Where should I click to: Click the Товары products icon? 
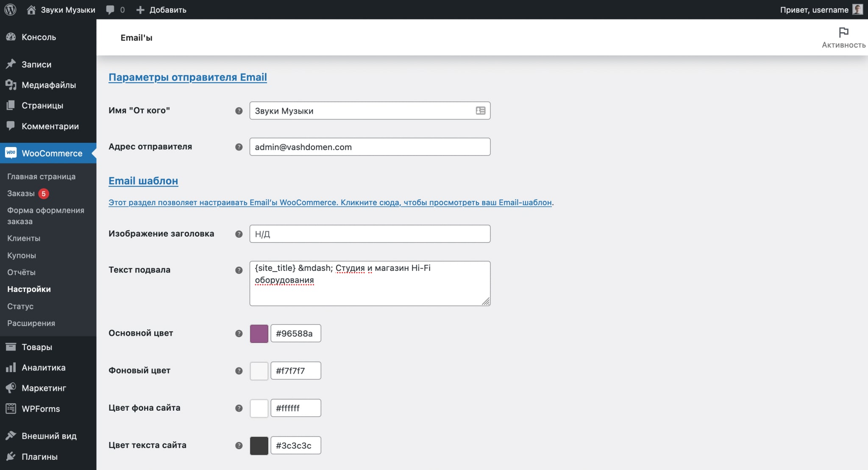(x=11, y=347)
